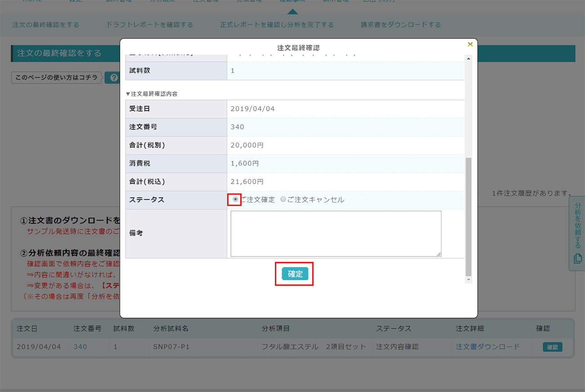Click the ステータス row label in the dialog
Viewport: 585px width, 392px height.
(147, 199)
